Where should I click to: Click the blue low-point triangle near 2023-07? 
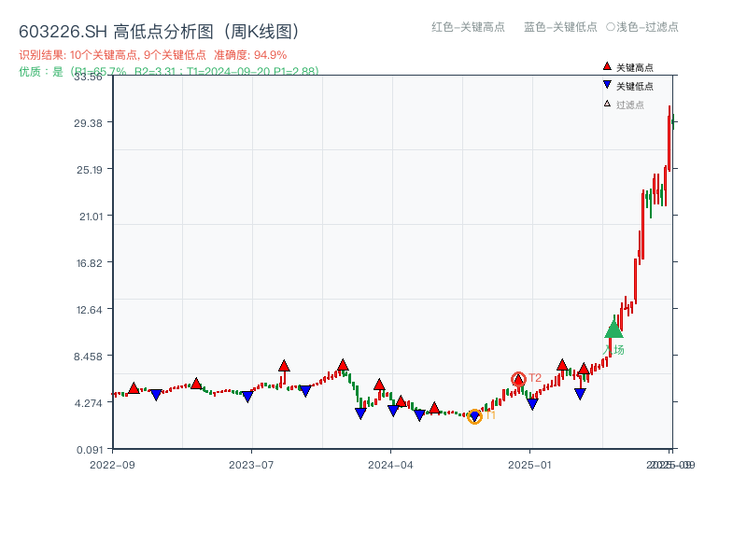[x=247, y=396]
